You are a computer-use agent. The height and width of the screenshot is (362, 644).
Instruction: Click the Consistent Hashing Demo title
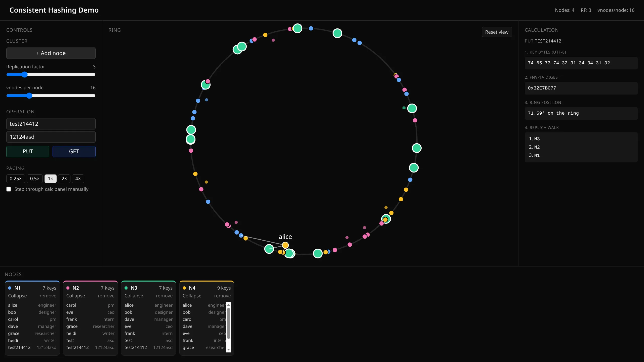pos(54,10)
